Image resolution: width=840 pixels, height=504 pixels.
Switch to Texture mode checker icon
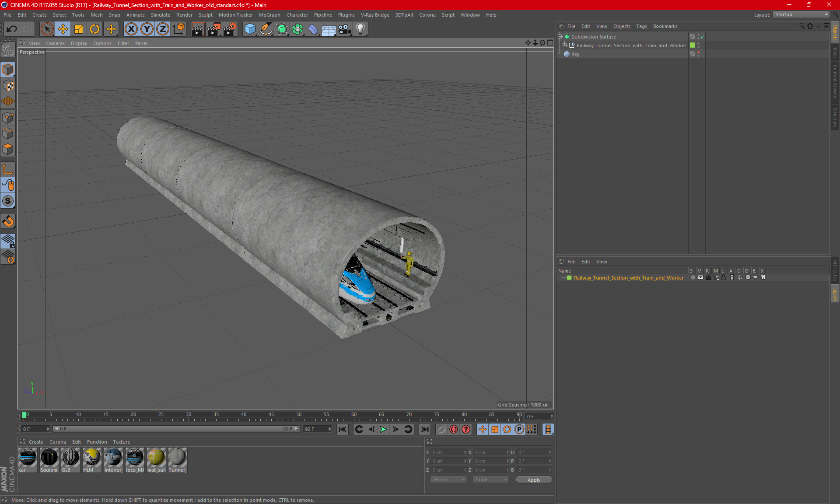[x=8, y=86]
